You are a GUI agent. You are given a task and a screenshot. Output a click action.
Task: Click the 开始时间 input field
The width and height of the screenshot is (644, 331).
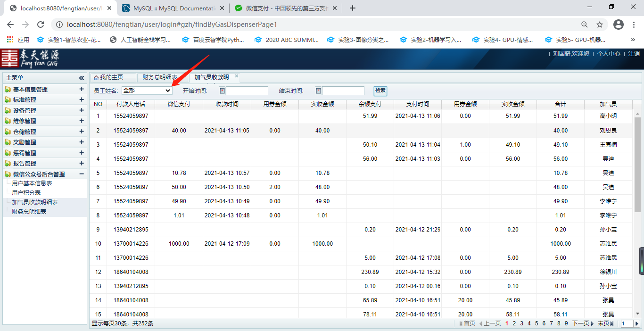(x=247, y=91)
